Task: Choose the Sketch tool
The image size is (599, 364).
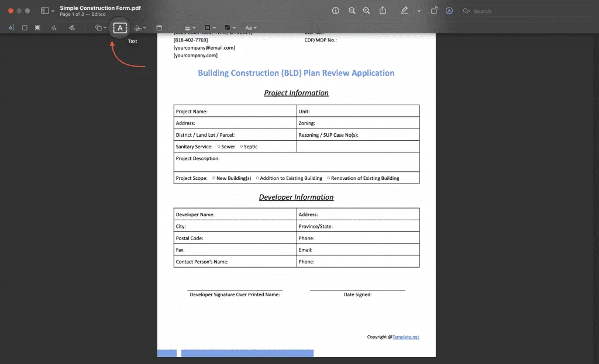Action: point(53,27)
